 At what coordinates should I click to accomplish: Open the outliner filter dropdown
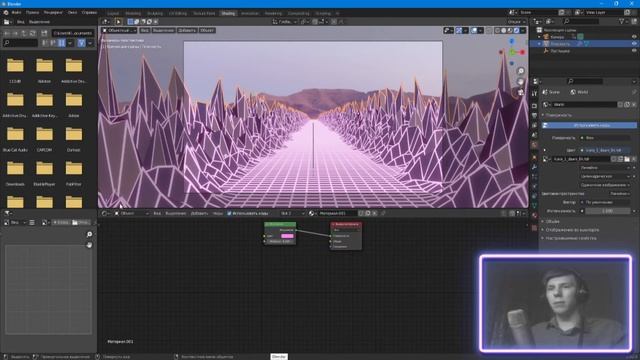(x=624, y=21)
